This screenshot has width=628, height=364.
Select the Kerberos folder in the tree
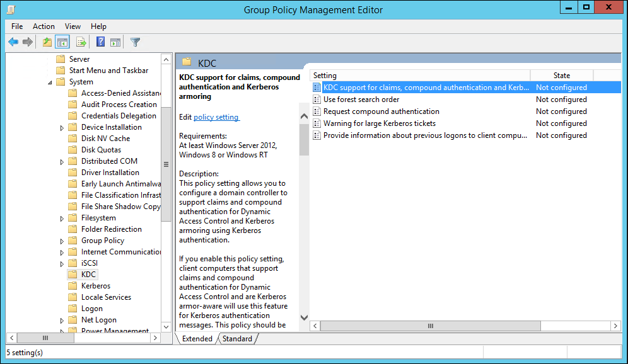coord(95,285)
